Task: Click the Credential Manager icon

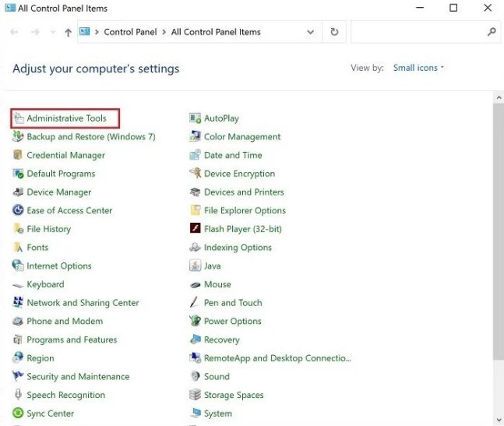Action: point(18,155)
